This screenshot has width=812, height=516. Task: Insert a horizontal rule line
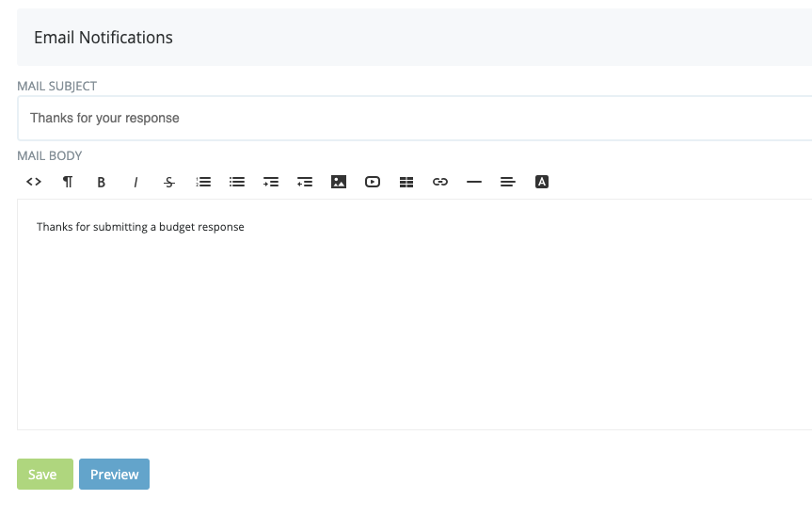pyautogui.click(x=474, y=182)
